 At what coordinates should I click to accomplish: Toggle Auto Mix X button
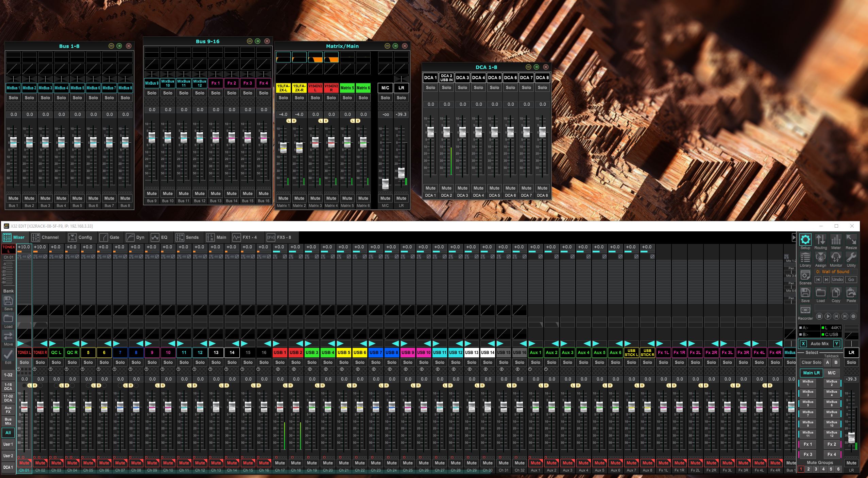click(803, 343)
